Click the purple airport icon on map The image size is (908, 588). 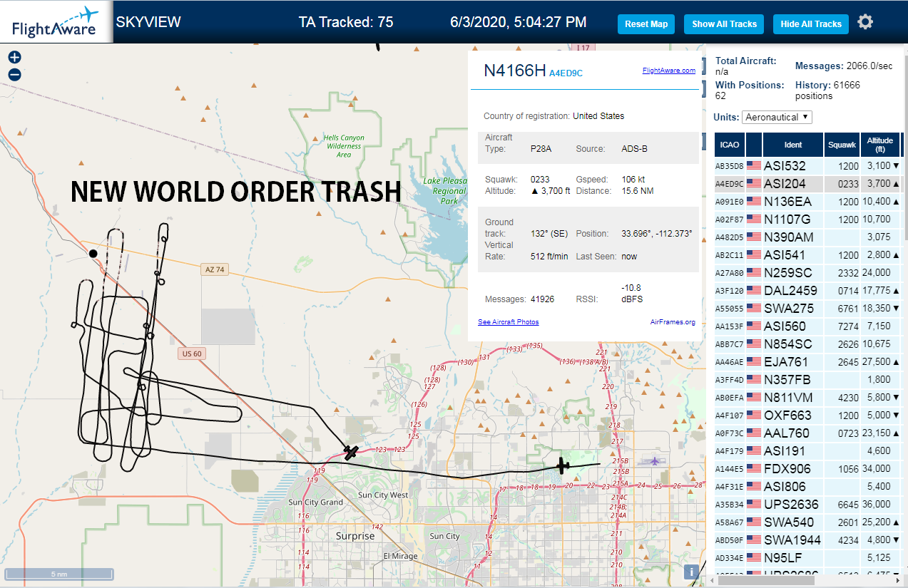655,460
